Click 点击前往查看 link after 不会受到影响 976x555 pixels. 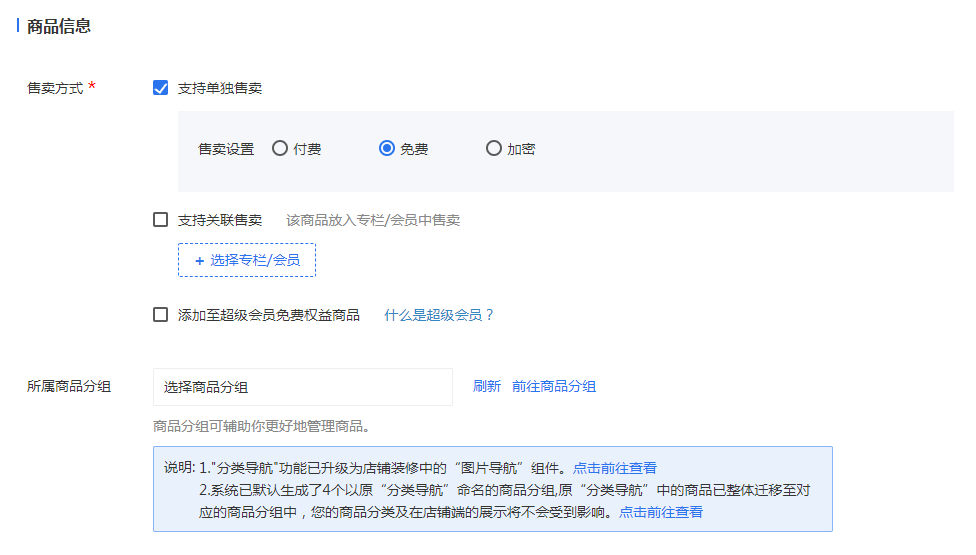[661, 512]
